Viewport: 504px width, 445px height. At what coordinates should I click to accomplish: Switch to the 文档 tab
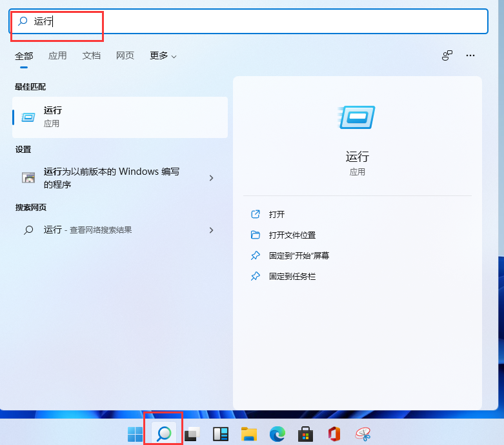[91, 55]
